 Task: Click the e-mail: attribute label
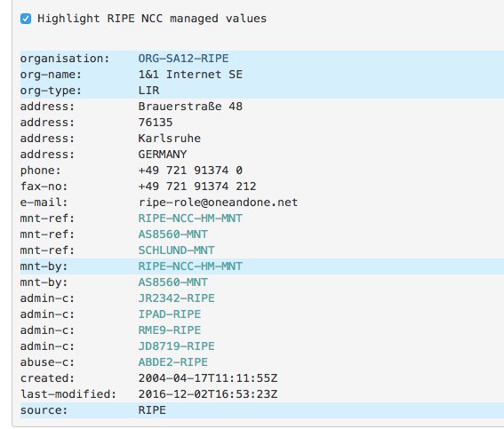coord(44,203)
